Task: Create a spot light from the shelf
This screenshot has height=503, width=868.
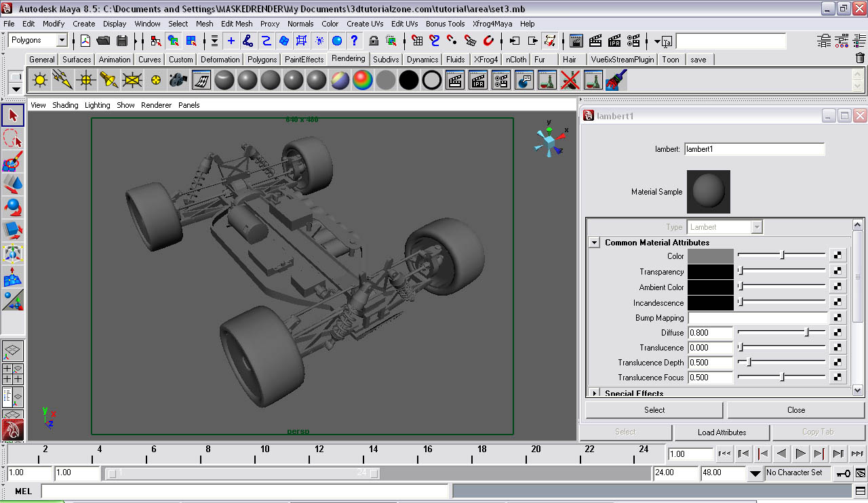Action: (109, 81)
